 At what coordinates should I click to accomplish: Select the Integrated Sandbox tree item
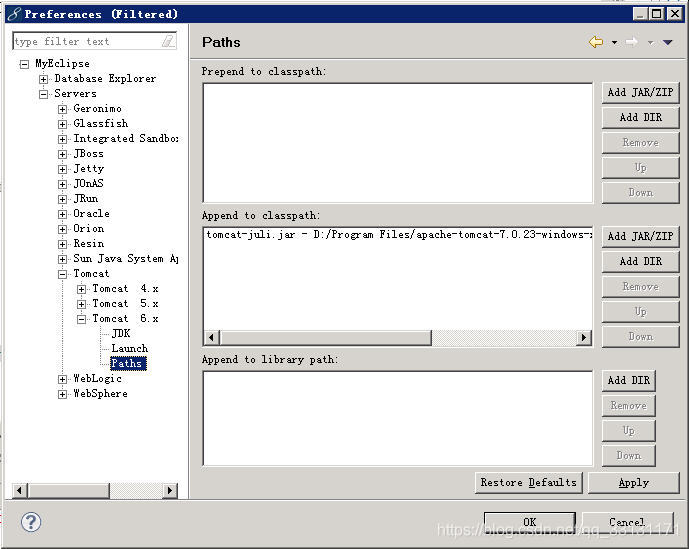point(126,138)
